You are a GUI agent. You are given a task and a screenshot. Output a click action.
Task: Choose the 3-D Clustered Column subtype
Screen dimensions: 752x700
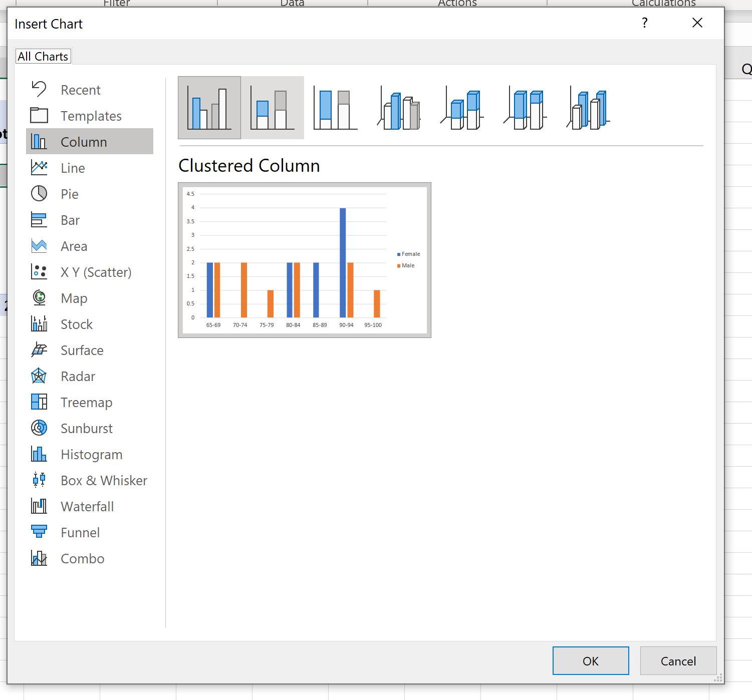click(398, 107)
